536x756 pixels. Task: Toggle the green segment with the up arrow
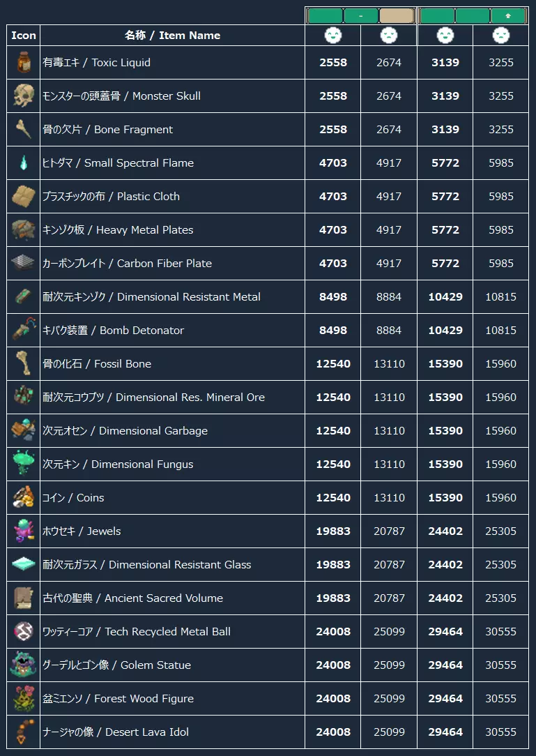(508, 15)
